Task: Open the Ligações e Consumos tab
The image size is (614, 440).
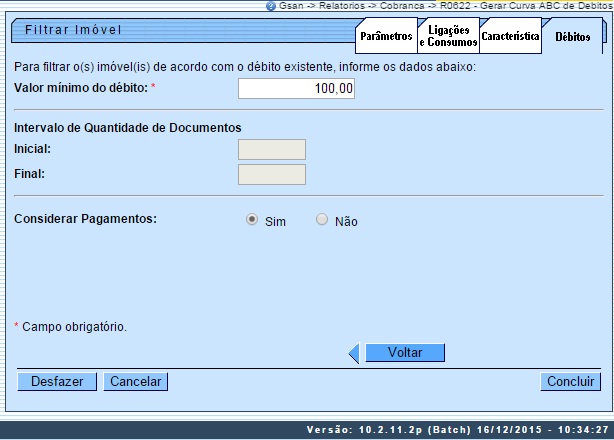Action: point(448,36)
